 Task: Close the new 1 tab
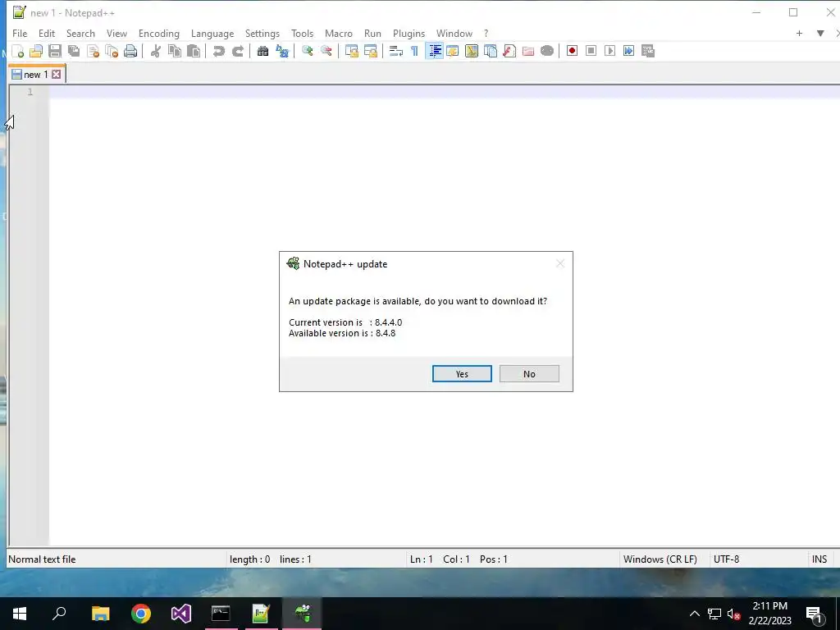[57, 75]
